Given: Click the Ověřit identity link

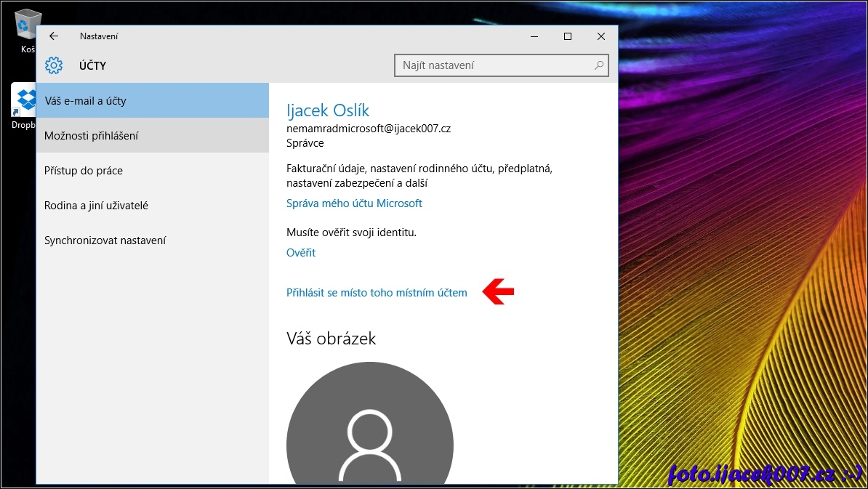Looking at the screenshot, I should click(301, 253).
